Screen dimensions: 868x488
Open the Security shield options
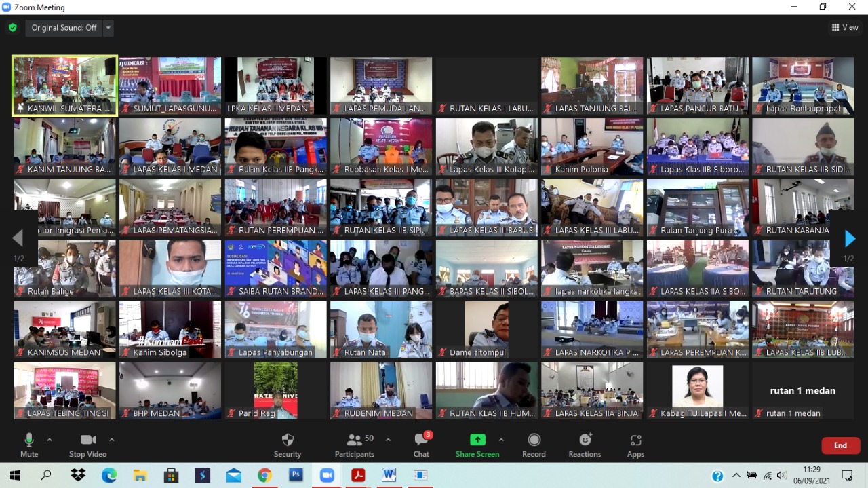(x=287, y=445)
